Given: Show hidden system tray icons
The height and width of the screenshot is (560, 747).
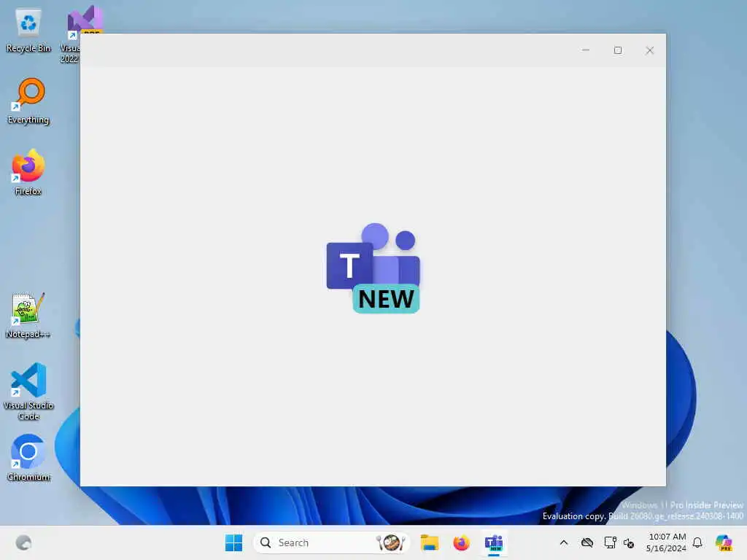Looking at the screenshot, I should click(x=564, y=542).
